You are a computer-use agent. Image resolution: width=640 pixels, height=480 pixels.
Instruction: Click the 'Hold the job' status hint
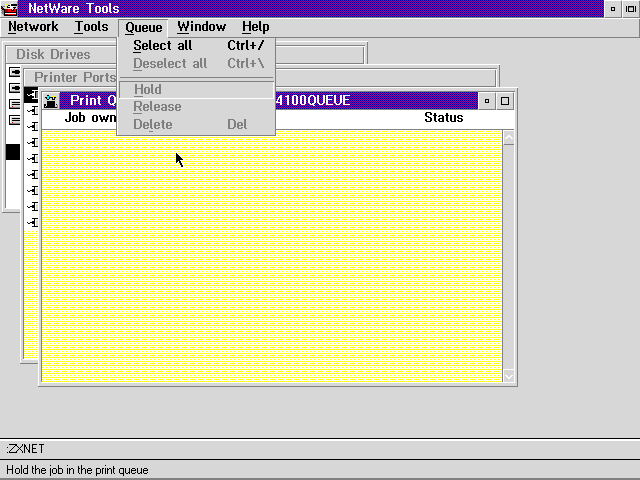coord(78,470)
